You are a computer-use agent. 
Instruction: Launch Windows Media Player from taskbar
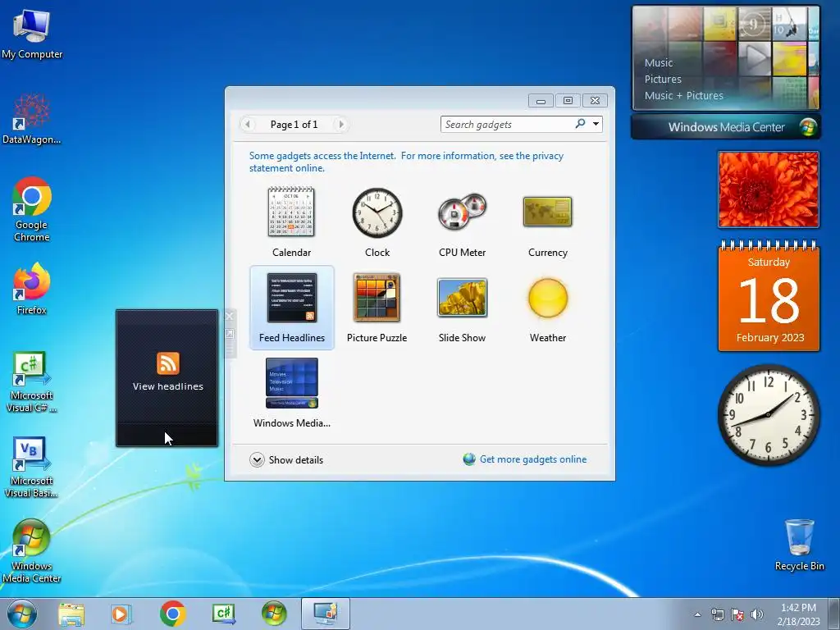[x=121, y=614]
